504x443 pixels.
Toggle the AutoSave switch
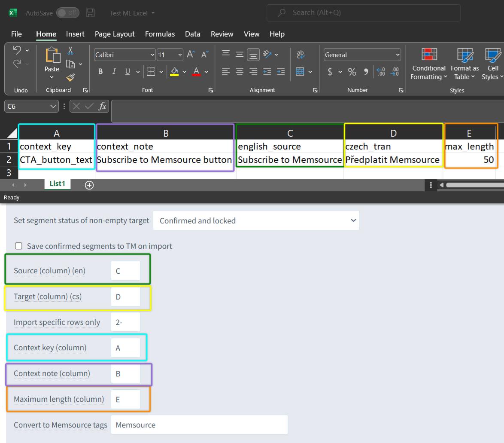68,13
